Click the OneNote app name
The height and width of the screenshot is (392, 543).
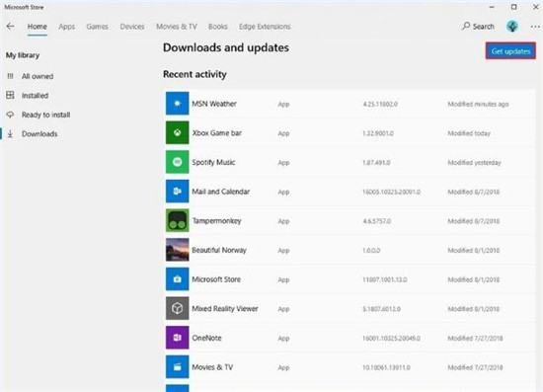pos(206,338)
